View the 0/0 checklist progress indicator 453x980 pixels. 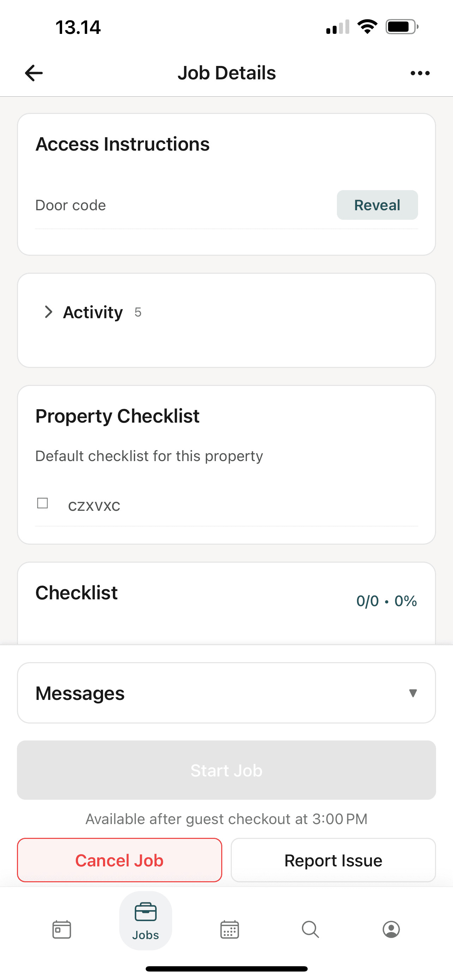click(386, 601)
